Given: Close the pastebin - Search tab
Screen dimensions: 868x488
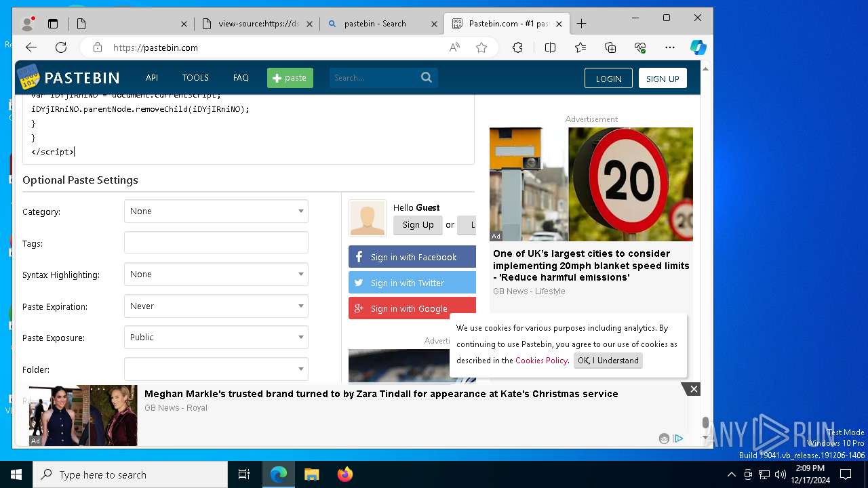Looking at the screenshot, I should 434,24.
